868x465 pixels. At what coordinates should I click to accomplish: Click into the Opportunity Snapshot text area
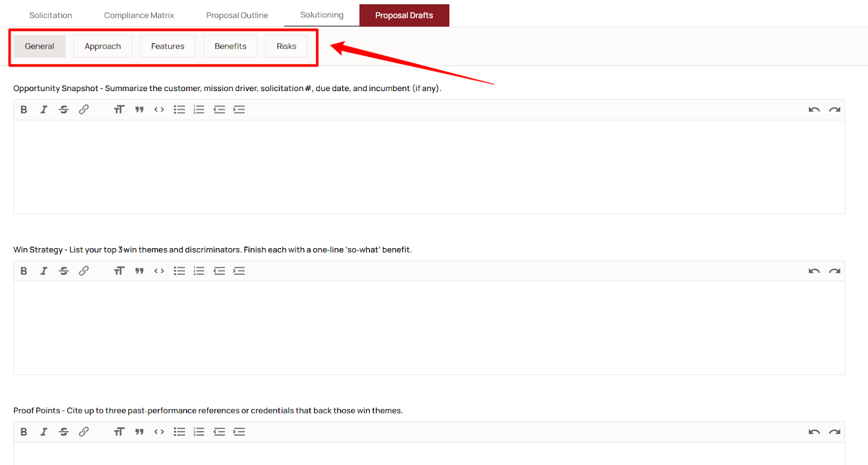point(429,167)
